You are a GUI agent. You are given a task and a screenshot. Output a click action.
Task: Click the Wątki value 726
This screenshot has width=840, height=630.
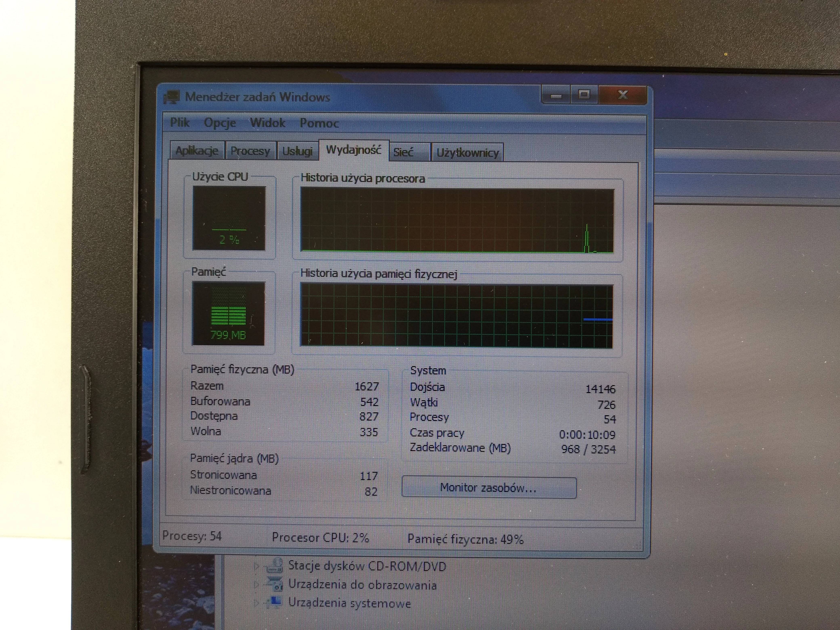coord(606,405)
